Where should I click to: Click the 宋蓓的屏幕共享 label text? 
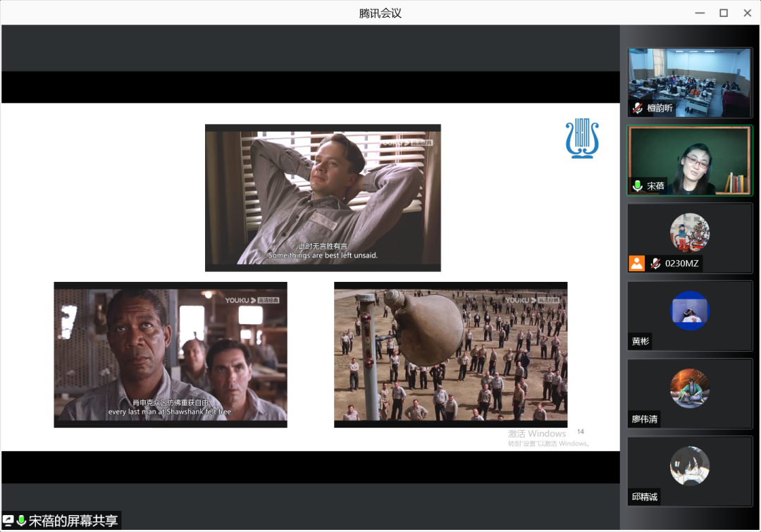(x=73, y=521)
